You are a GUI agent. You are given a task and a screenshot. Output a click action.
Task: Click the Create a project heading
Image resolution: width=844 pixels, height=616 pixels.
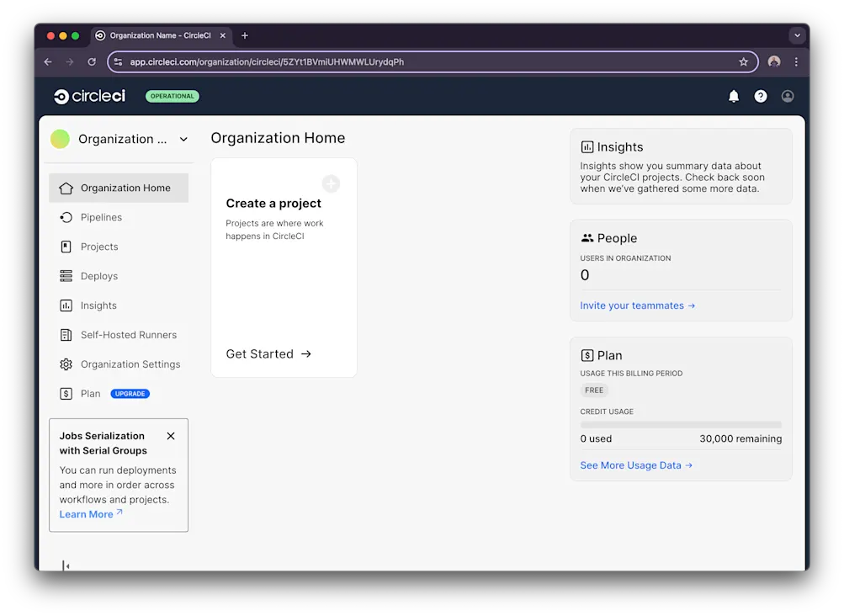tap(273, 203)
